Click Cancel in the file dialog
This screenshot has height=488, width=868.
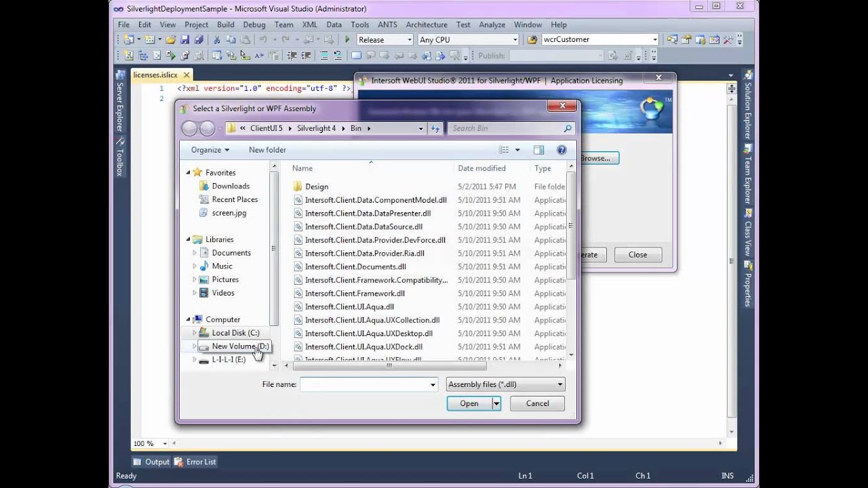point(538,403)
